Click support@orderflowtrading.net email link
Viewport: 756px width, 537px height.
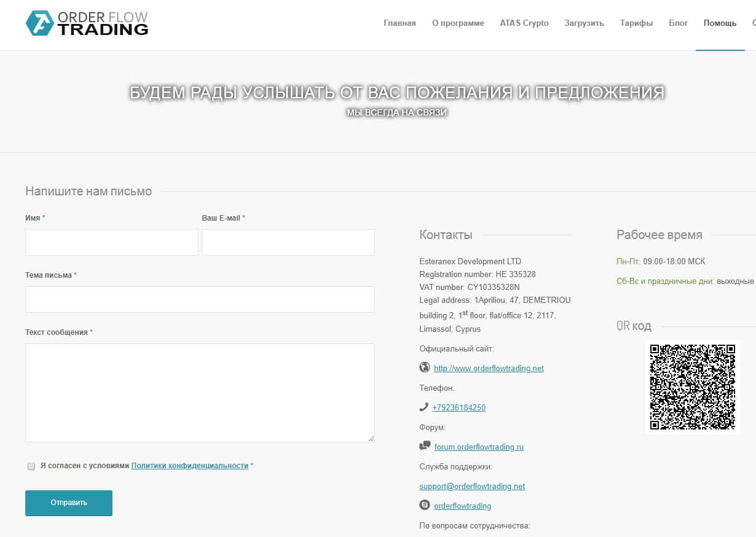[472, 486]
